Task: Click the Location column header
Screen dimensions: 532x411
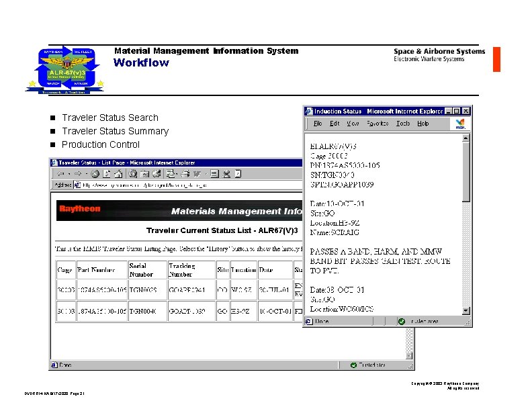Action: tap(244, 270)
